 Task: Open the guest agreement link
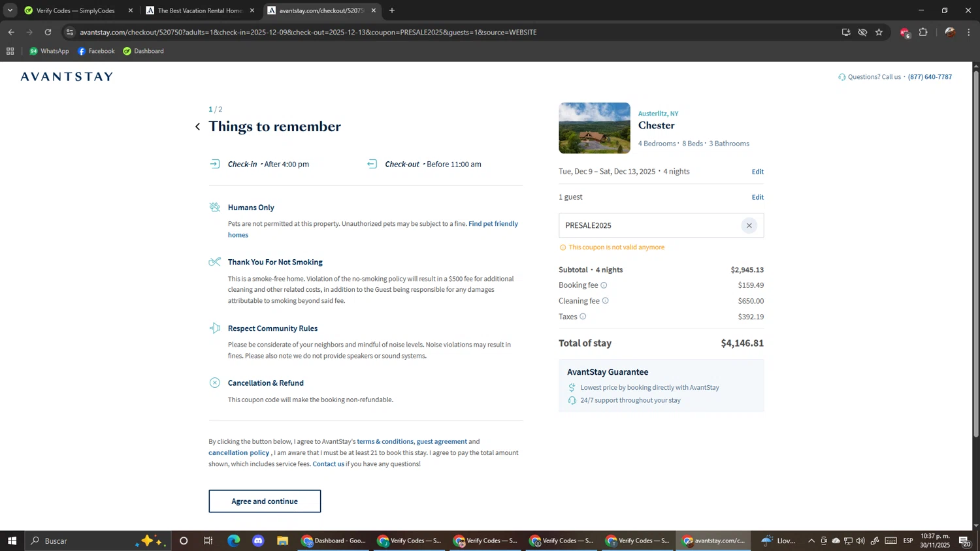tap(442, 442)
